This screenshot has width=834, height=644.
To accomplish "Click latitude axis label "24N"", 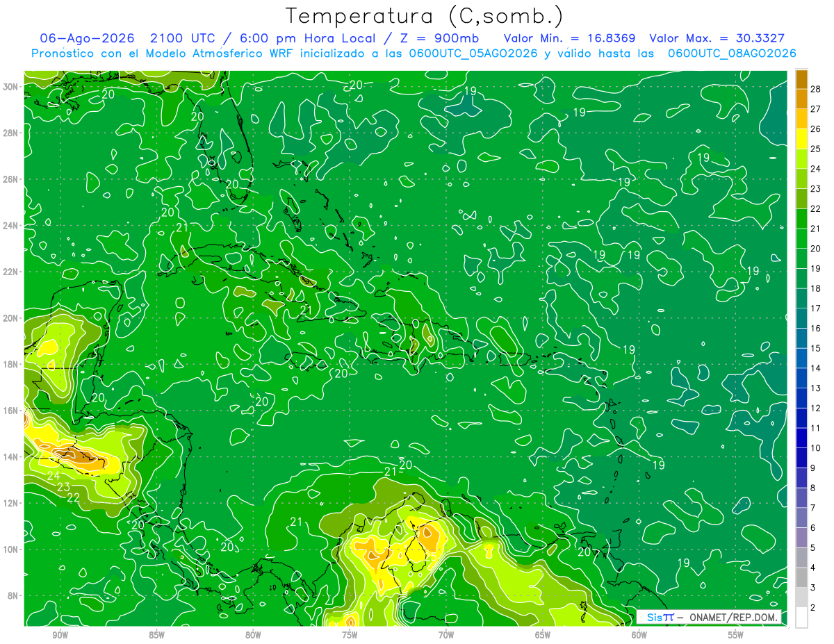I will click(x=10, y=226).
